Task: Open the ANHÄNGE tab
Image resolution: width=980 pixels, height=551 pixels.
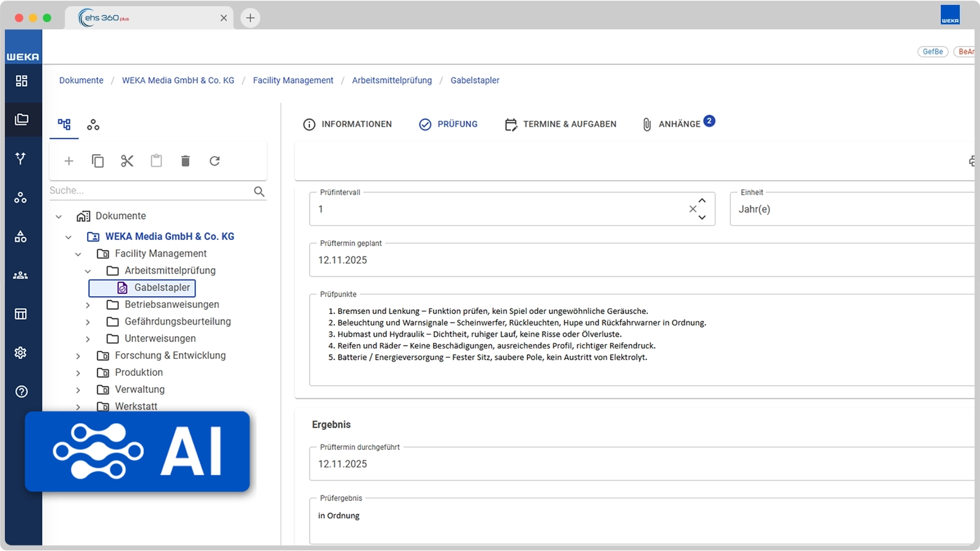Action: click(x=678, y=124)
